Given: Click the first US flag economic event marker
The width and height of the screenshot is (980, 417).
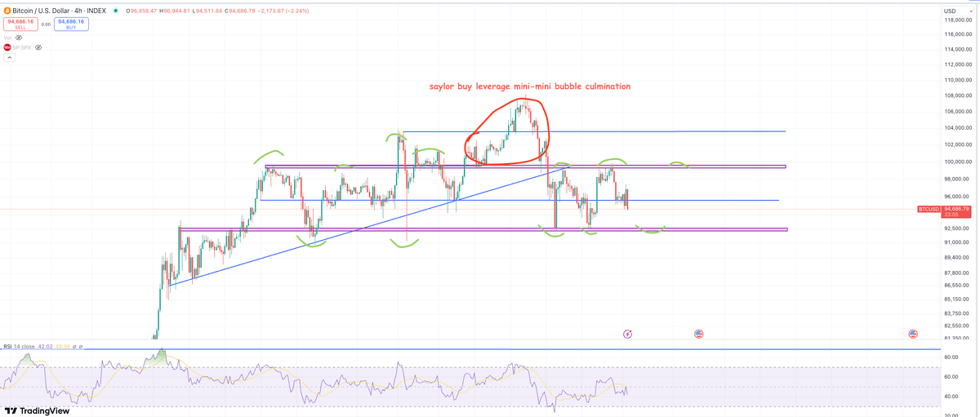Looking at the screenshot, I should tap(698, 334).
